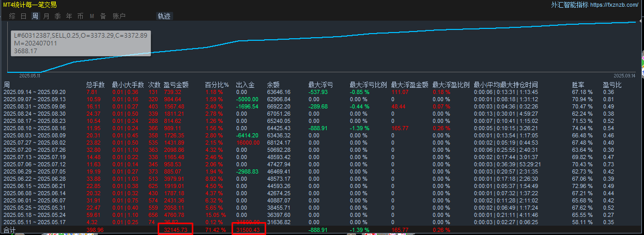Click total deposit value 31500.43
Image resolution: width=644 pixels, height=235 pixels.
click(249, 229)
